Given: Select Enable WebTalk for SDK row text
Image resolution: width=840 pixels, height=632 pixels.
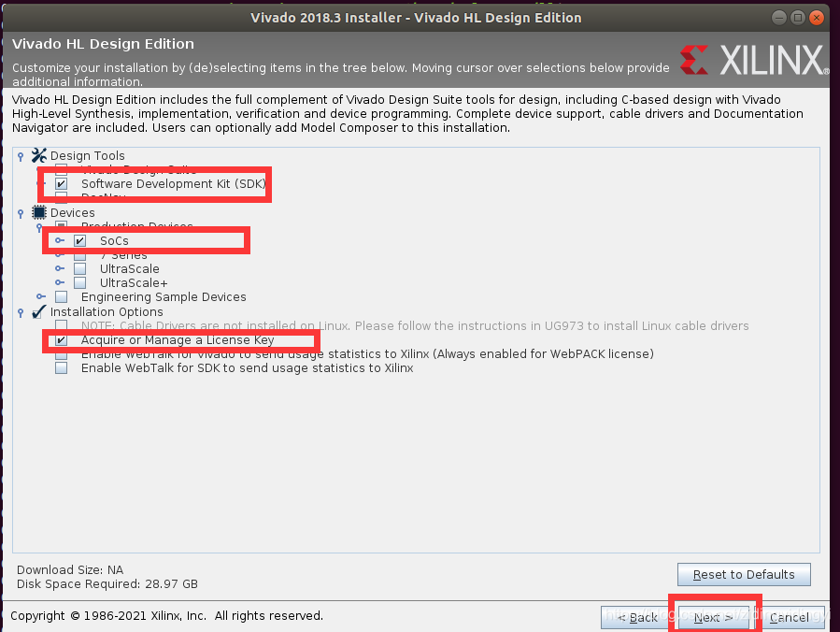Looking at the screenshot, I should 247,367.
